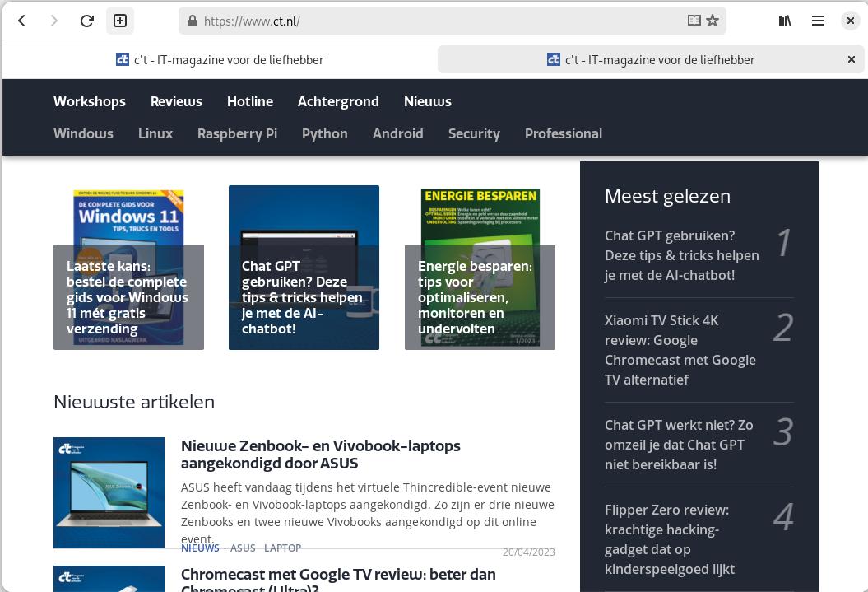868x592 pixels.
Task: Click the Nieuwste artikelen heading
Action: (134, 402)
